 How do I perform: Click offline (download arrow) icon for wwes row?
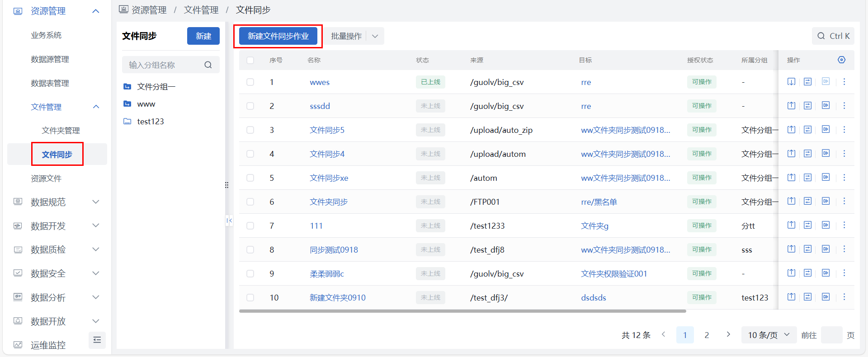[x=791, y=82]
